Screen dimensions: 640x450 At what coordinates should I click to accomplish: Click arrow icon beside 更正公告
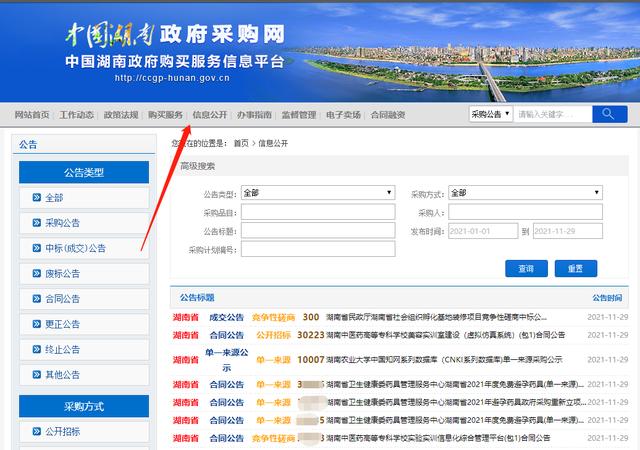click(37, 324)
